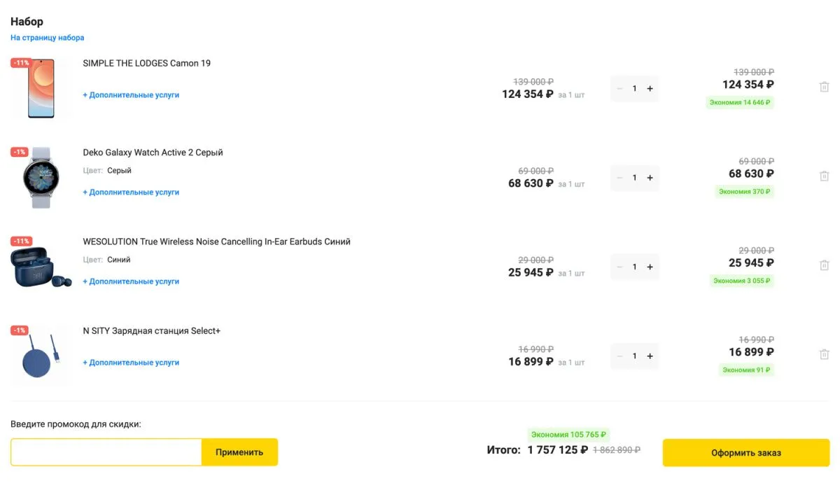Screen dimensions: 840x504
Task: Click the Применить promo code button
Action: coord(239,452)
